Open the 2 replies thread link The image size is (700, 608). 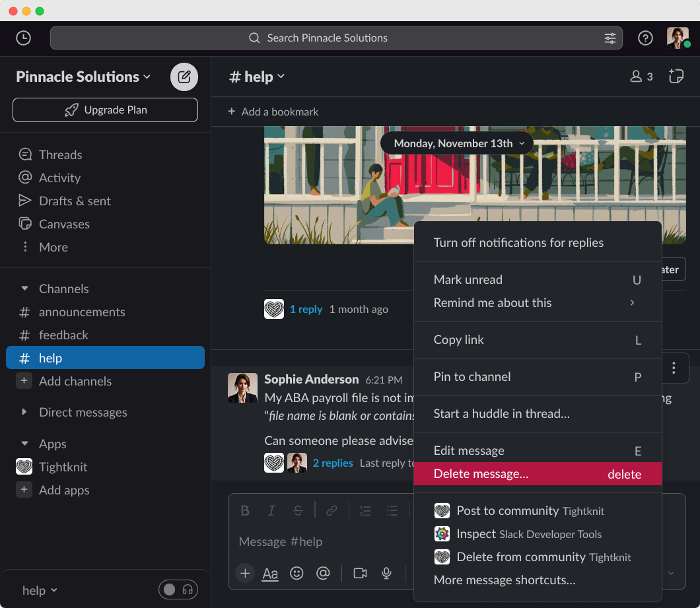(333, 463)
